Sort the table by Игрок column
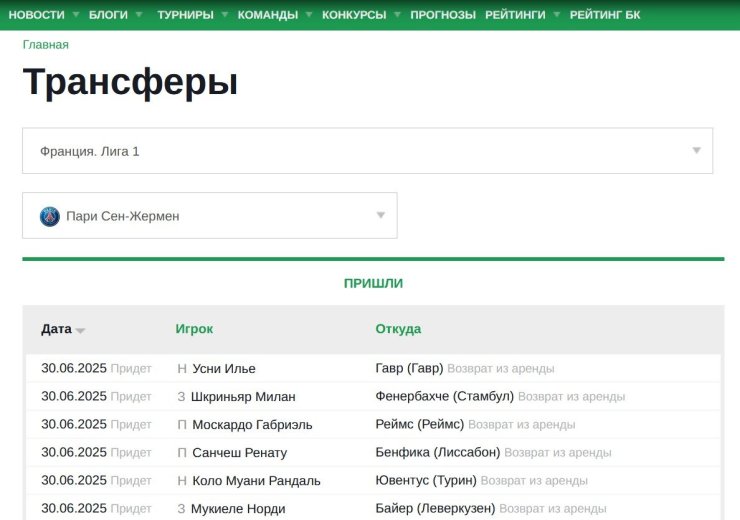This screenshot has height=520, width=740. [194, 329]
